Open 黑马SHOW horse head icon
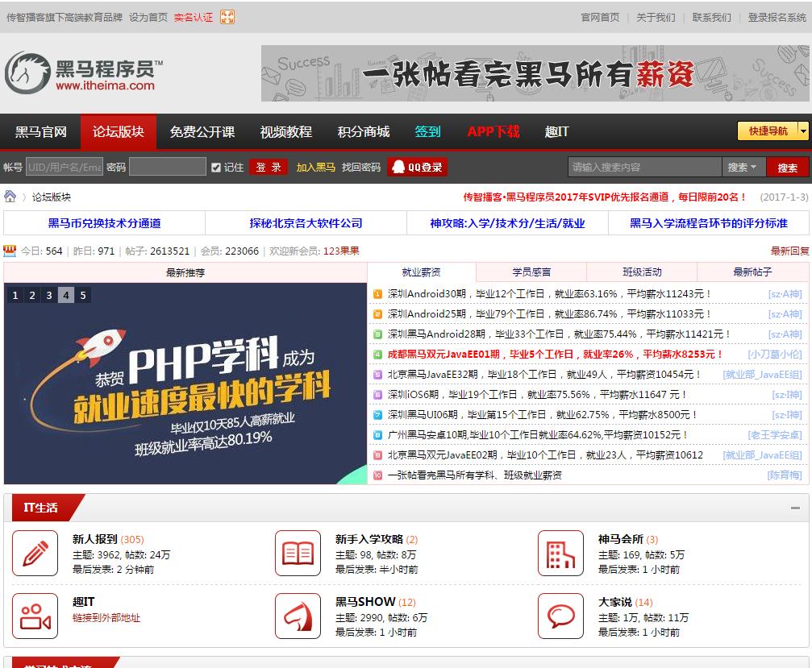 coord(298,616)
